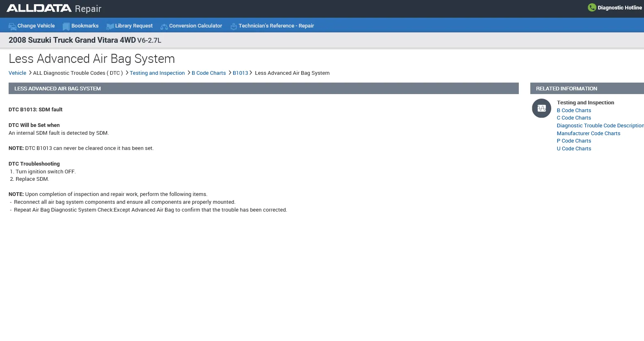Click the chevron before Testing and Inspection breadcrumb
644x341 pixels.
[127, 73]
